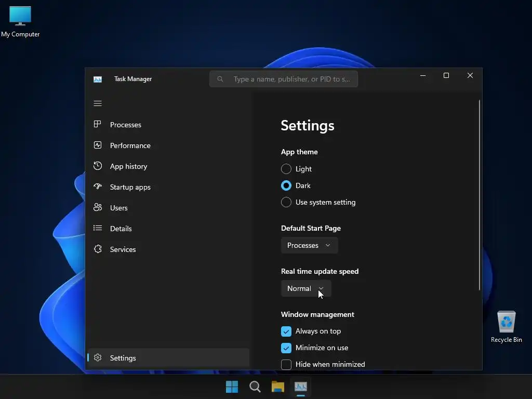
Task: Open the Users page
Action: (x=119, y=208)
